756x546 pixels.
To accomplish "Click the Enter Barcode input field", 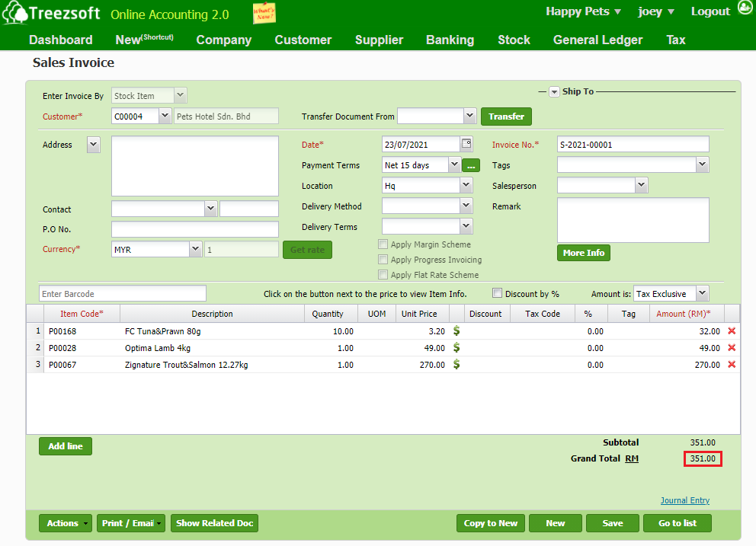I will pyautogui.click(x=122, y=293).
